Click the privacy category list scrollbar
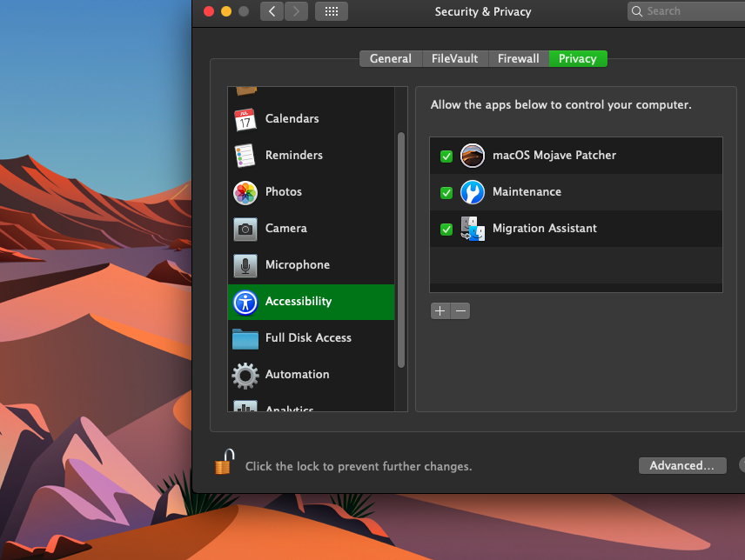 (x=401, y=250)
